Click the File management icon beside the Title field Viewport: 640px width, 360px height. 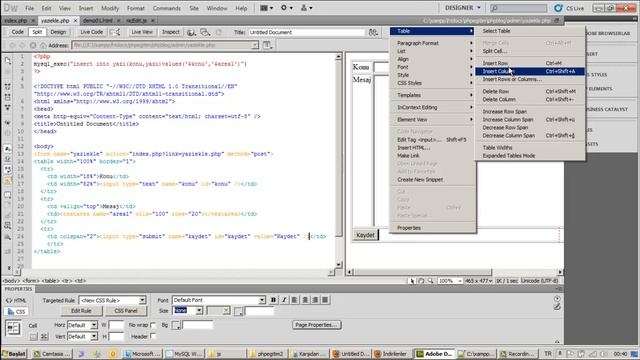[373, 32]
